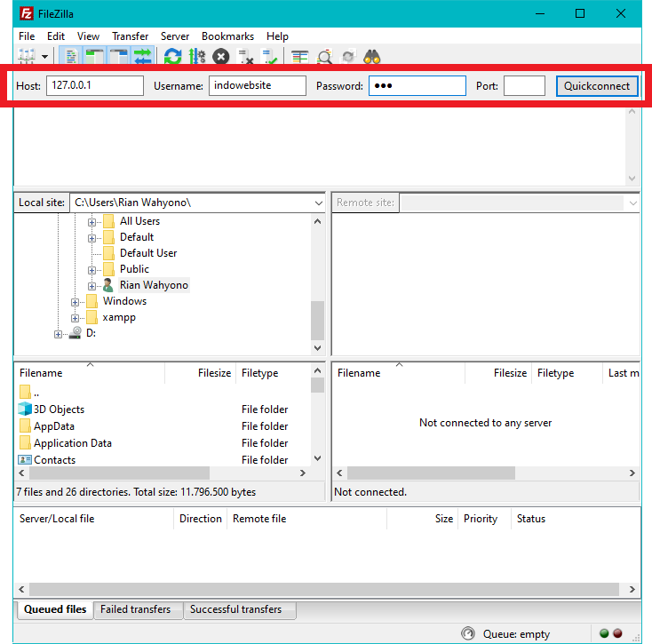Sort local files by Filesize column

pyautogui.click(x=201, y=373)
